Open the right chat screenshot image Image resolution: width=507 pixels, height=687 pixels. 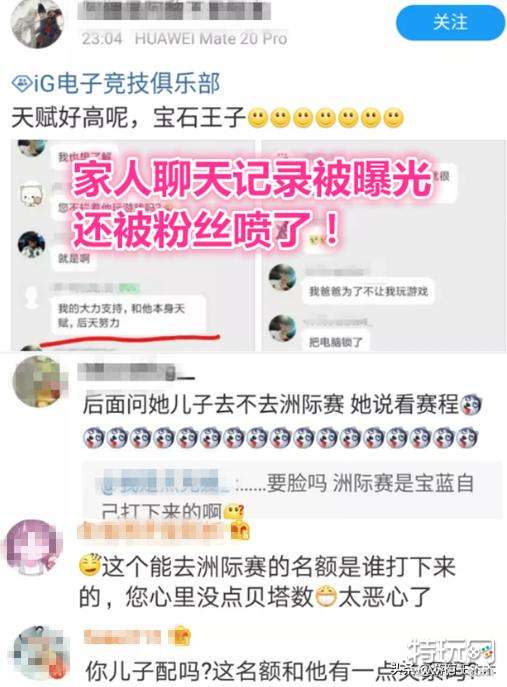click(384, 245)
